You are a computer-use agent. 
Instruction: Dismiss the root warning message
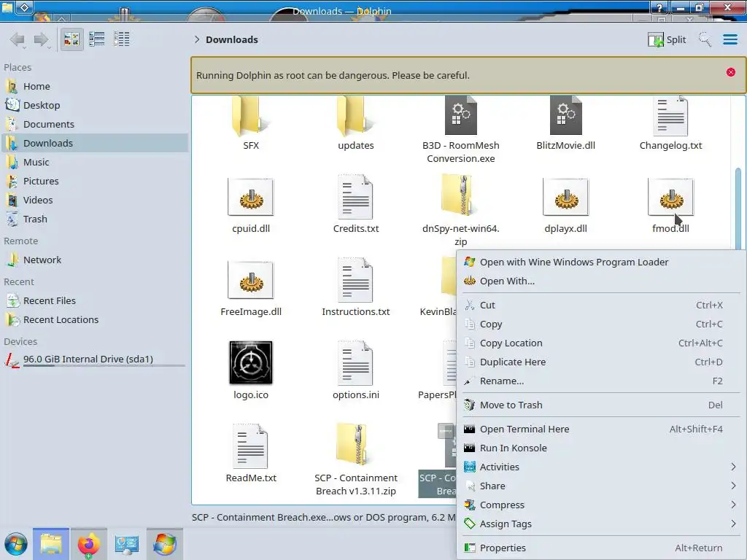coord(731,72)
